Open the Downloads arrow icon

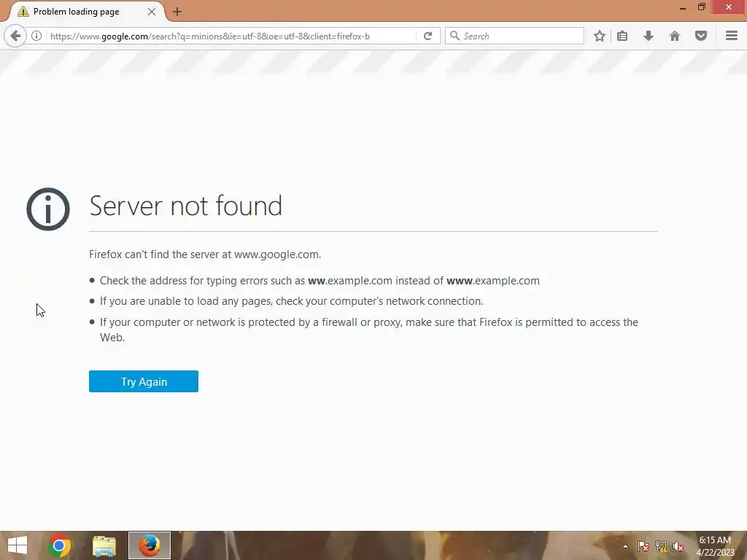[x=649, y=36]
